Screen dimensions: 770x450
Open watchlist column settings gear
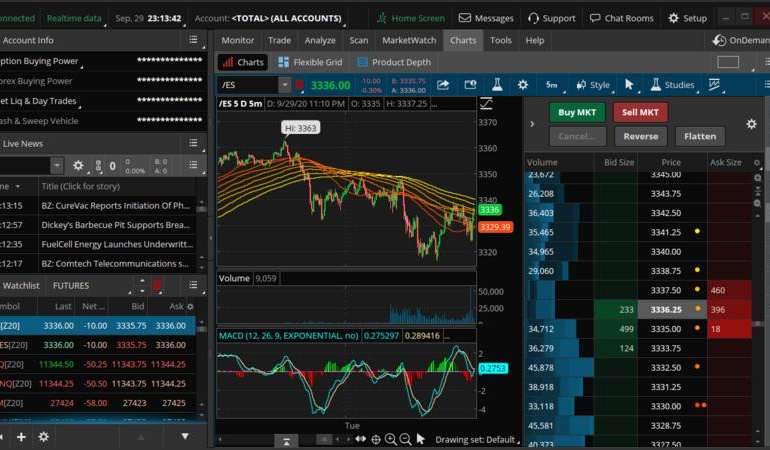(191, 307)
